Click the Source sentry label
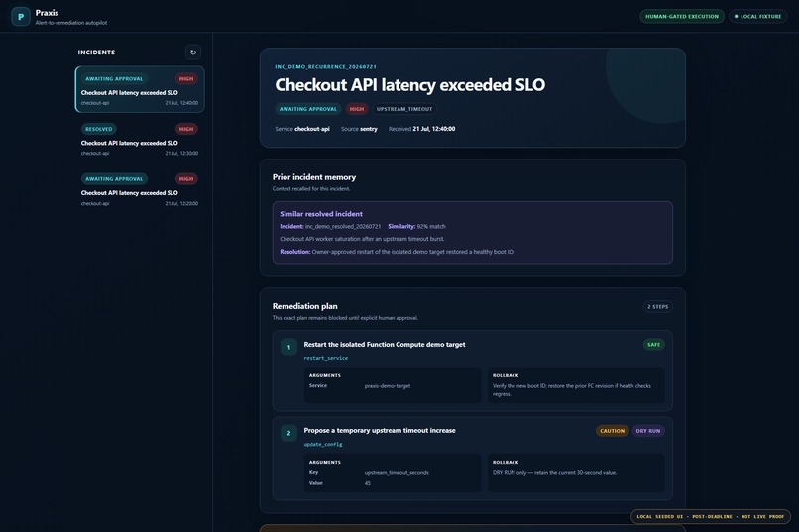The image size is (799, 532). coord(359,129)
